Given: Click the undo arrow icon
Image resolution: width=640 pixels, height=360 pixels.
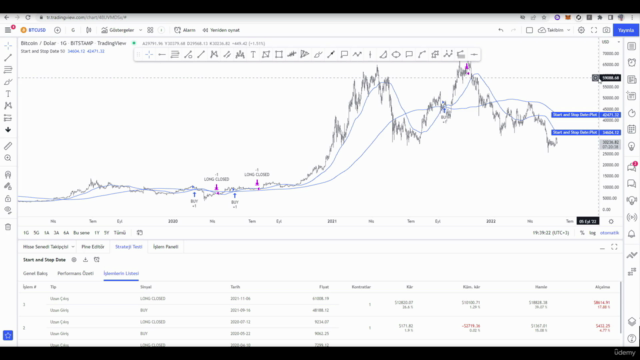Looking at the screenshot, I should 501,30.
